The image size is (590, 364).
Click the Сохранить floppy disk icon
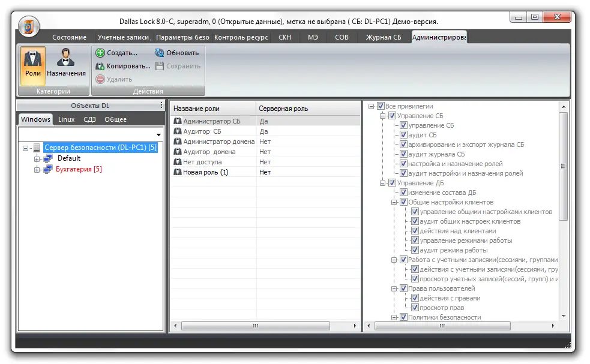(x=160, y=66)
